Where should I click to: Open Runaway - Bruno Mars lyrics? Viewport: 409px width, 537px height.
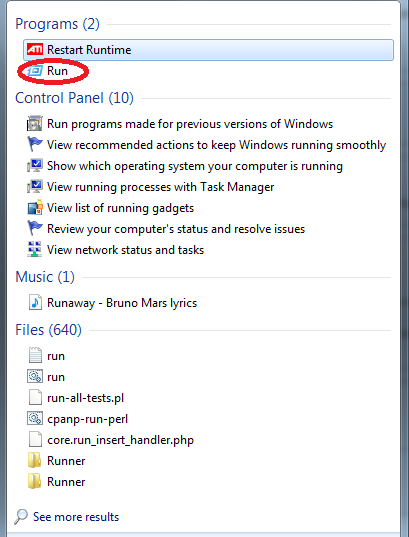click(x=122, y=303)
